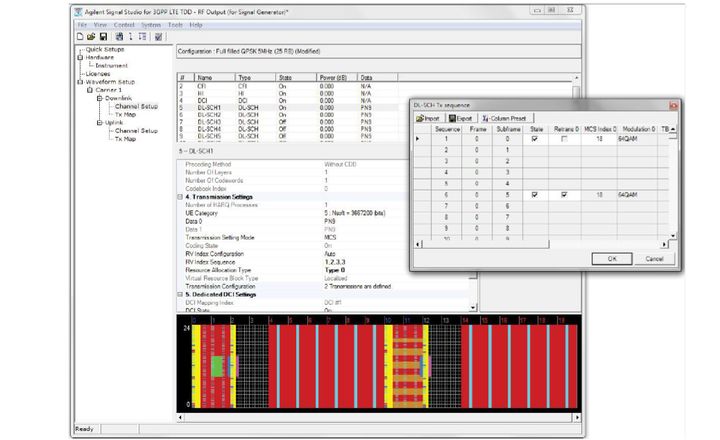Screen dimensions: 720x440
Task: Close the DL-SCH Tx sequence dialog
Action: pos(675,104)
